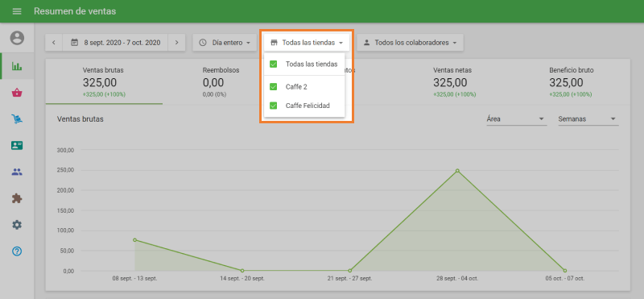Uncheck the Caffe 2 store checkbox
The height and width of the screenshot is (299, 644).
pos(273,87)
